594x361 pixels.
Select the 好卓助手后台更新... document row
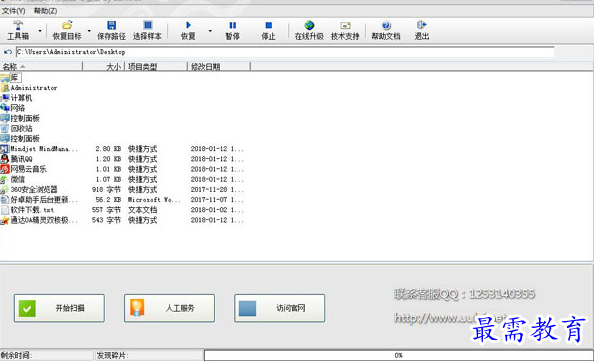(x=122, y=200)
